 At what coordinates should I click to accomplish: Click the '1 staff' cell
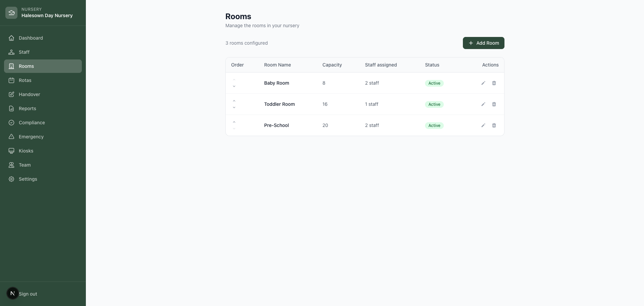point(372,104)
